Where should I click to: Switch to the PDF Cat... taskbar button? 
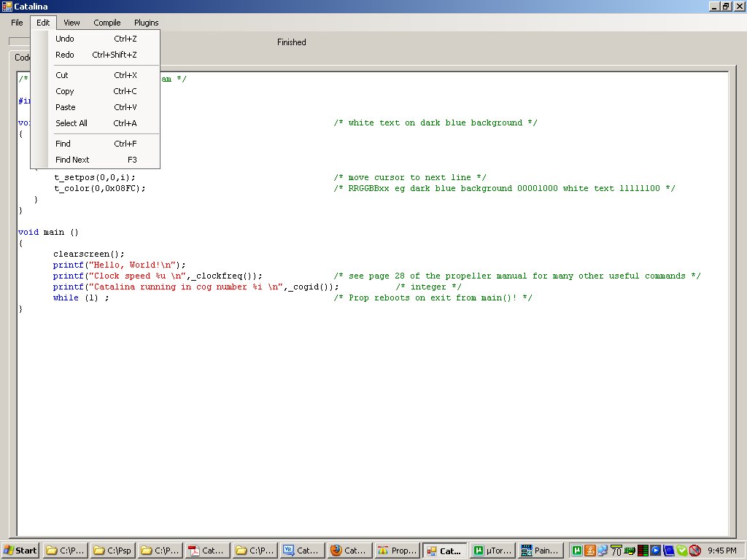208,551
